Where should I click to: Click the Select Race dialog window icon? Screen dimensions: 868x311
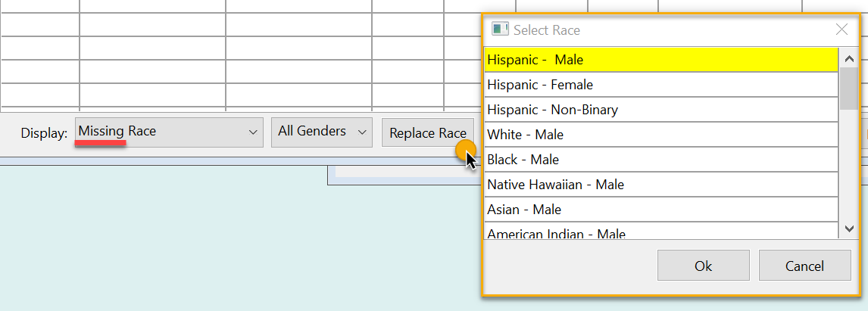(499, 30)
